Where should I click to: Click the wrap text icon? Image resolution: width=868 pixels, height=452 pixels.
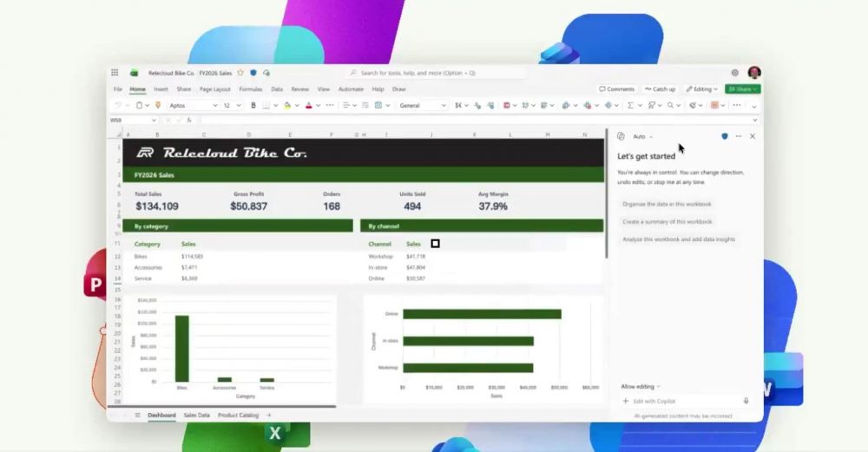click(x=365, y=105)
